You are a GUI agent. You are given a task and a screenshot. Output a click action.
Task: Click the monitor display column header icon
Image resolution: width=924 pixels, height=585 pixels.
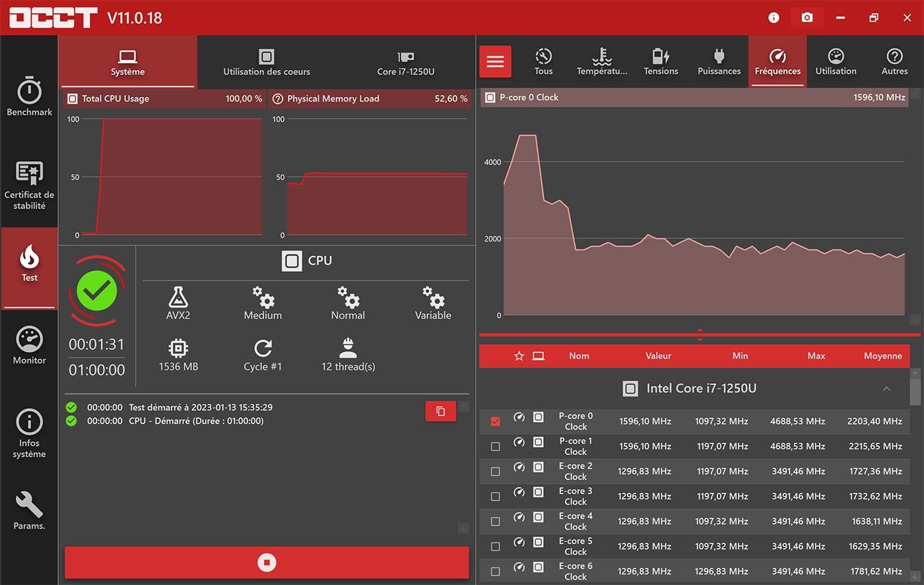(x=539, y=356)
